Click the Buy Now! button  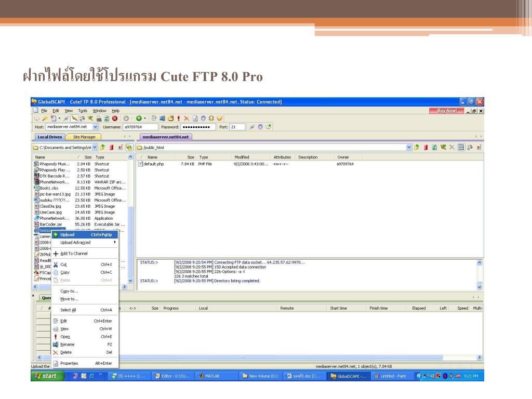coord(446,111)
